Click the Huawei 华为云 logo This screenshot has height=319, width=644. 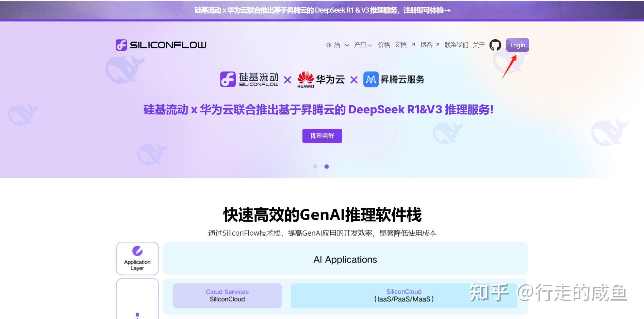[321, 80]
